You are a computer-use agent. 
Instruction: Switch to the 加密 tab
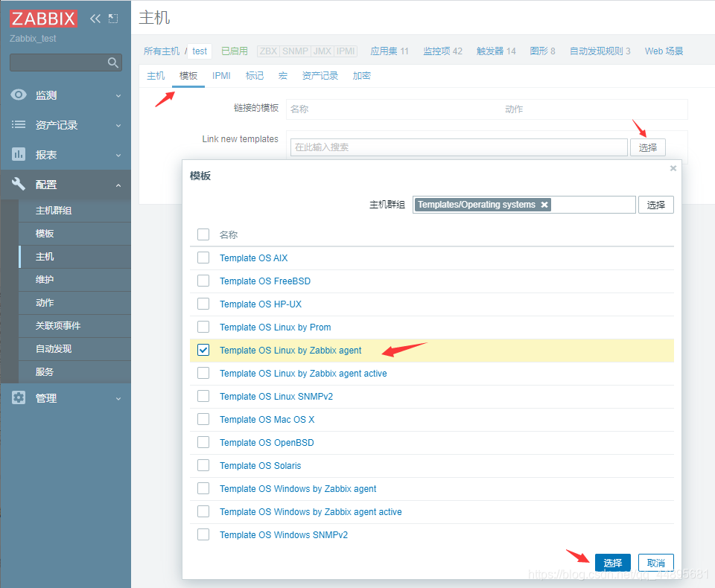(x=362, y=76)
